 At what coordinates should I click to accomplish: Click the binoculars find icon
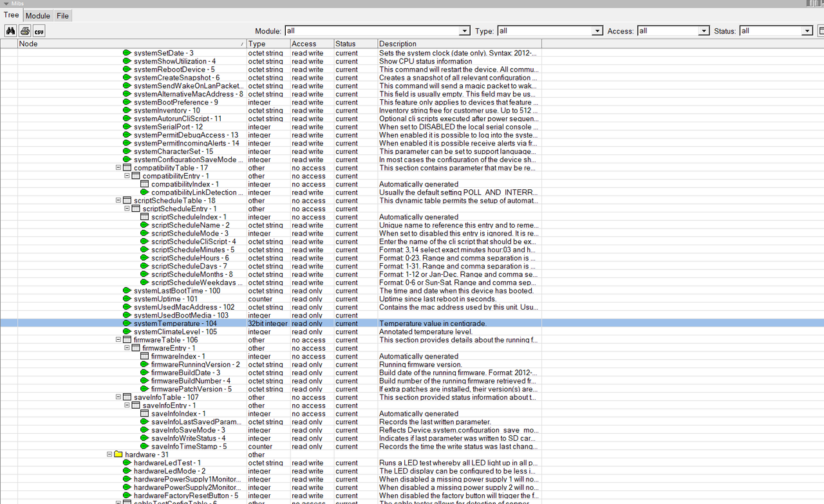pos(11,31)
